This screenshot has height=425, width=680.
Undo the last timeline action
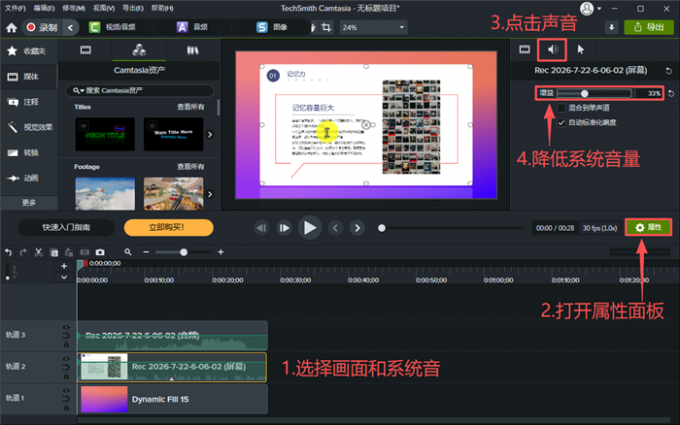(x=9, y=252)
